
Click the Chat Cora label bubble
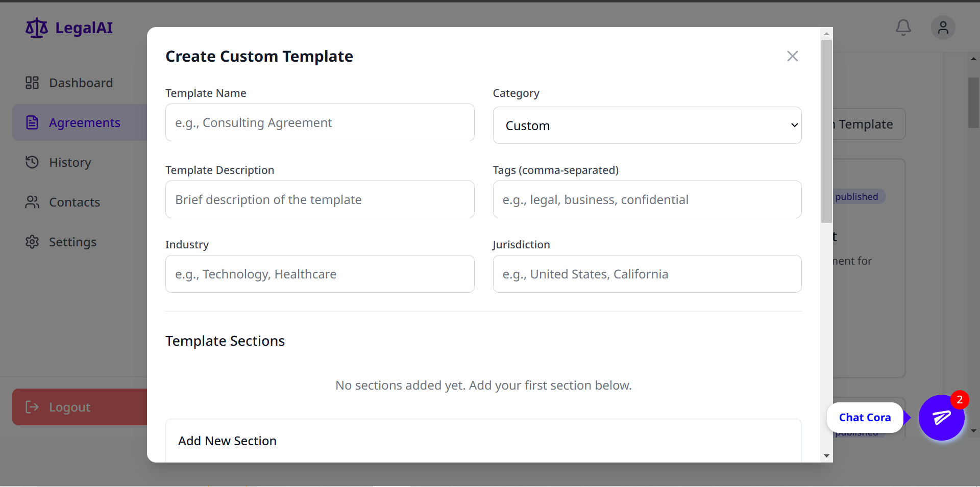click(x=865, y=418)
